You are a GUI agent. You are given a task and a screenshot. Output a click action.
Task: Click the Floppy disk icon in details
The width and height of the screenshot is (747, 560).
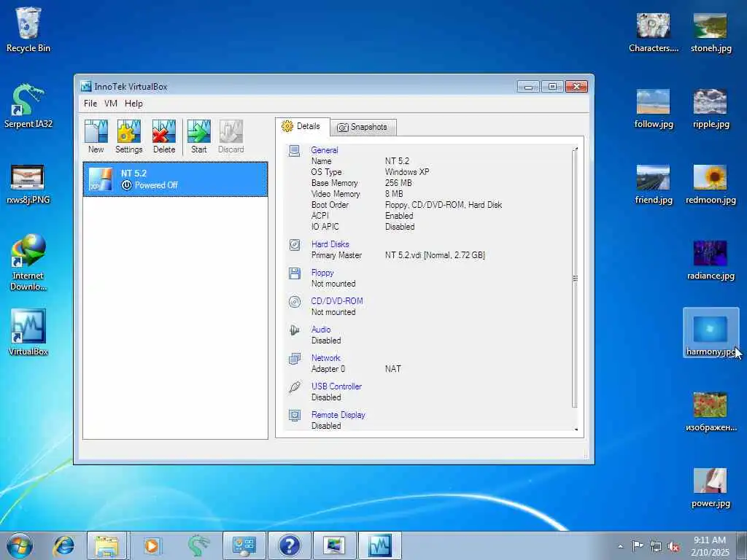[x=295, y=273]
